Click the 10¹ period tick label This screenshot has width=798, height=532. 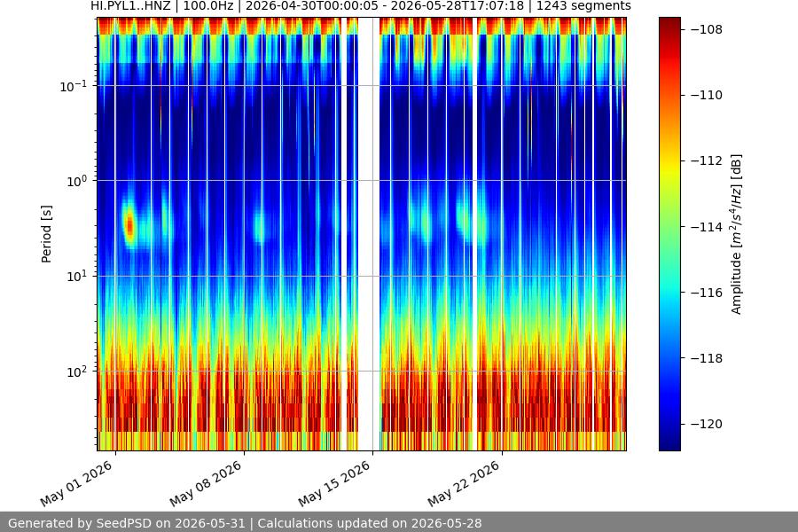[x=76, y=276]
